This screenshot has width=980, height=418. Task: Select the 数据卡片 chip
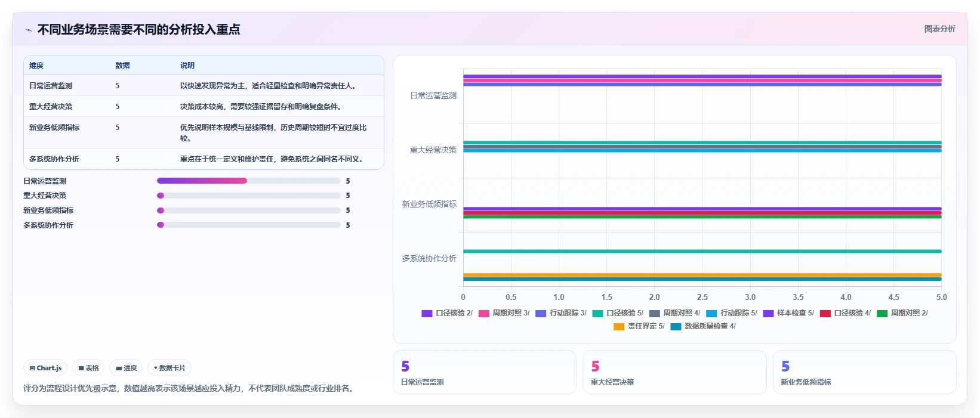coord(170,368)
